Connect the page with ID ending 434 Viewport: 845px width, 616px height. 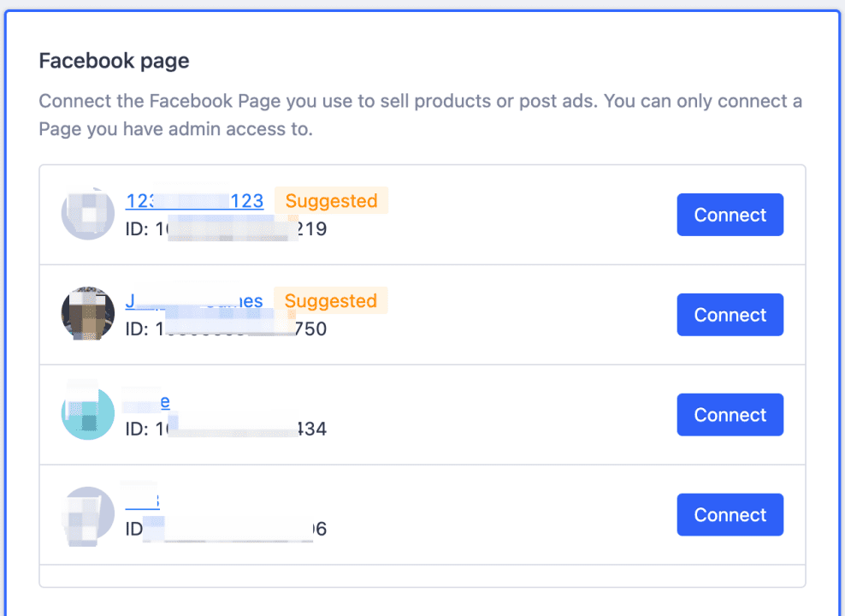[x=730, y=414]
